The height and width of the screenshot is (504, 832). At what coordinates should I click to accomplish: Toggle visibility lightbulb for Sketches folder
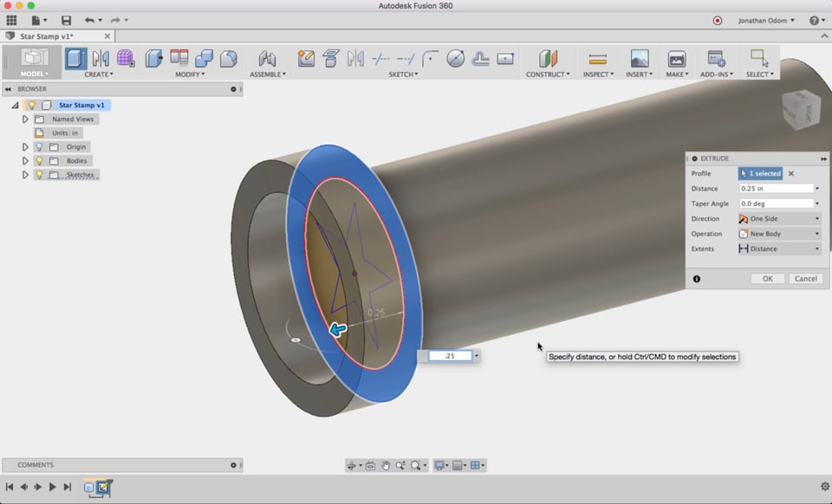pyautogui.click(x=39, y=175)
